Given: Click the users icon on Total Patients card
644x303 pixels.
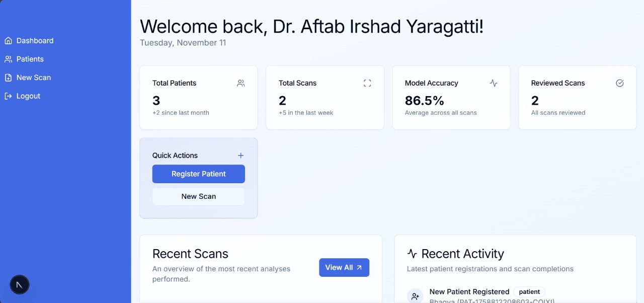Looking at the screenshot, I should 240,83.
